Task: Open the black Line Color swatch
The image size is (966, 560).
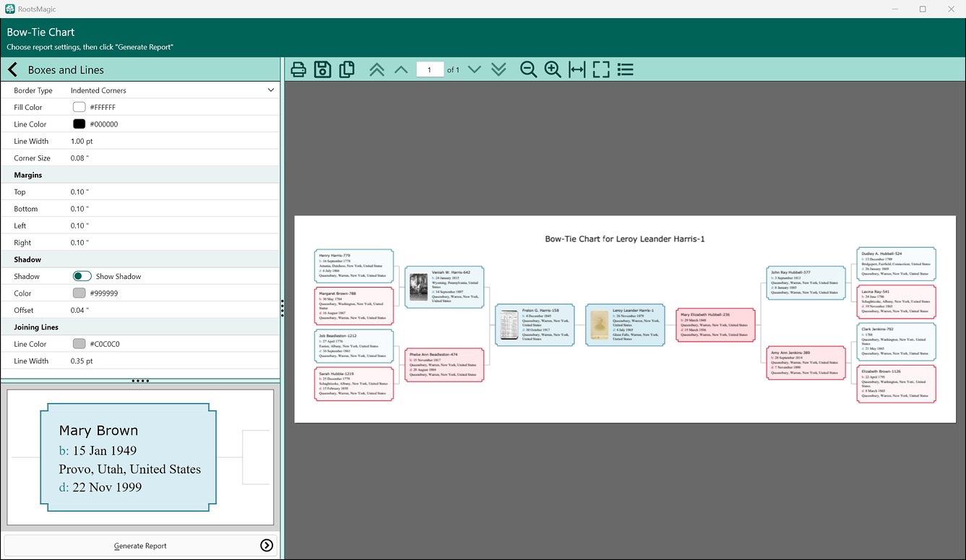Action: point(79,124)
